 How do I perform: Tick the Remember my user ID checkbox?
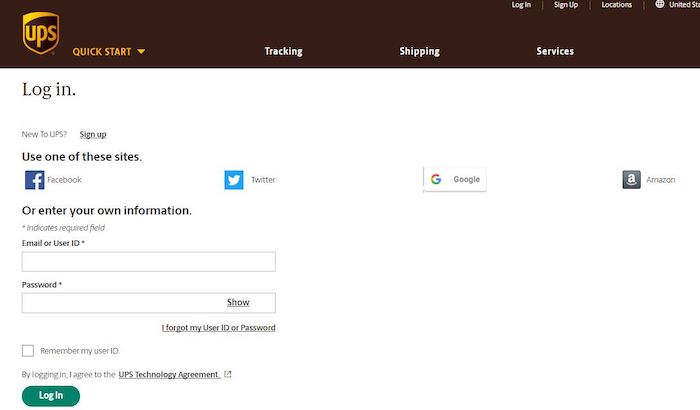click(x=28, y=351)
